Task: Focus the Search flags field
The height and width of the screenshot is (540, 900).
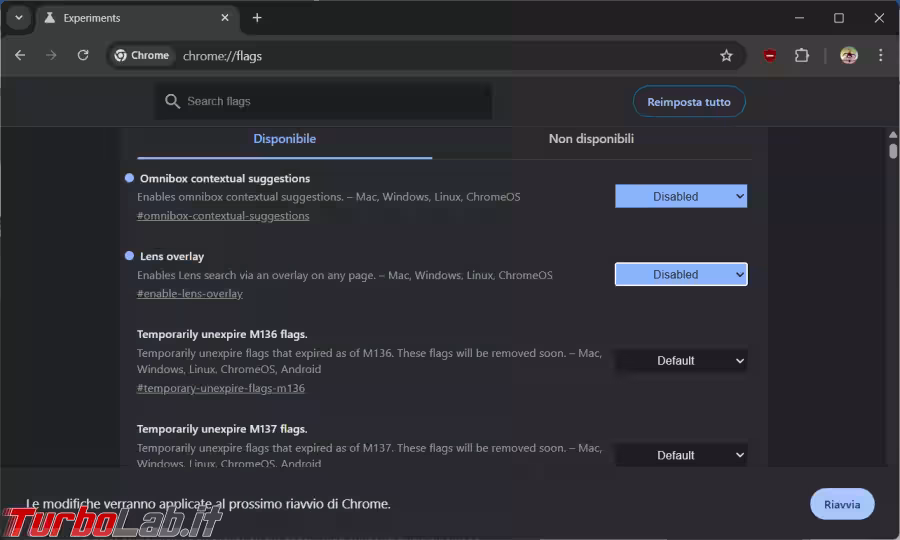Action: coord(330,101)
